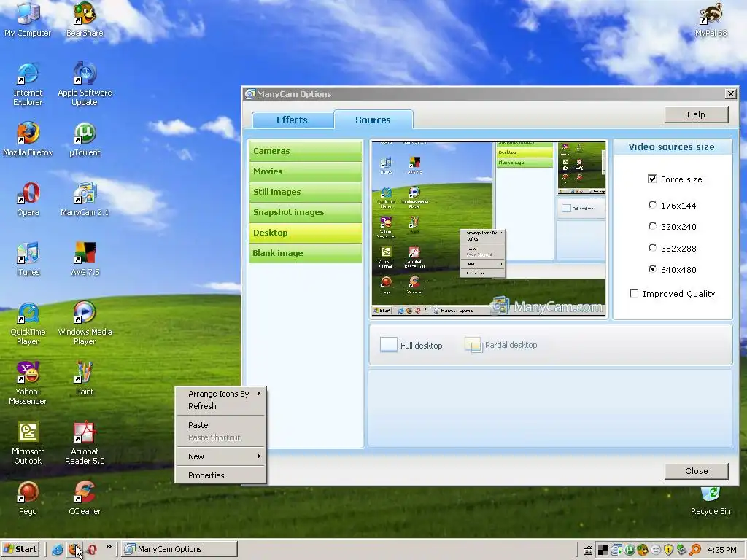Select the Acrobat Reader 5.0 icon
Screen dimensions: 747x560
pyautogui.click(x=85, y=443)
